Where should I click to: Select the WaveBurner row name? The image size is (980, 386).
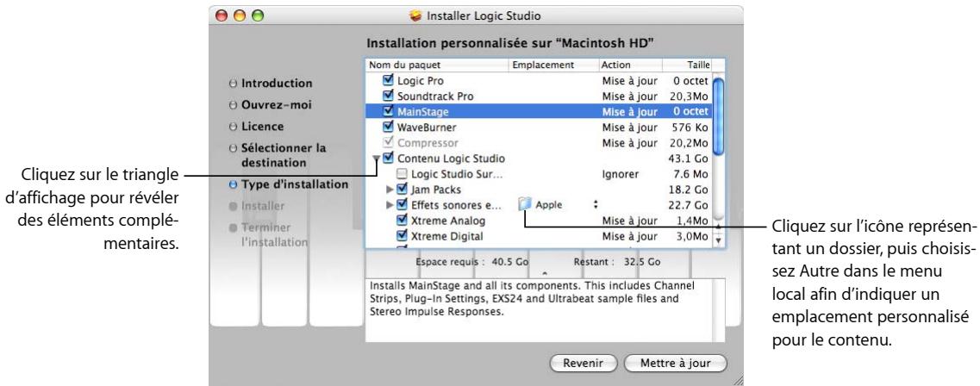pyautogui.click(x=427, y=128)
